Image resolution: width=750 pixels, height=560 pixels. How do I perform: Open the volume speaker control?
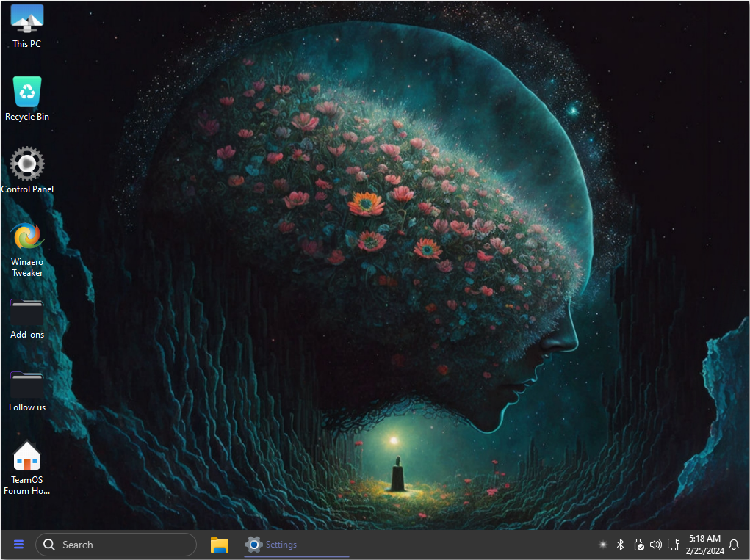656,545
